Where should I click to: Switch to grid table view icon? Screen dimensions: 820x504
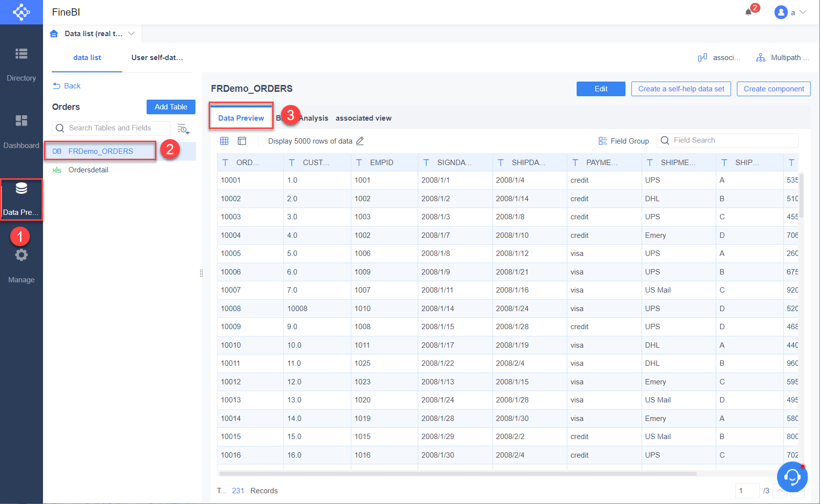click(224, 141)
